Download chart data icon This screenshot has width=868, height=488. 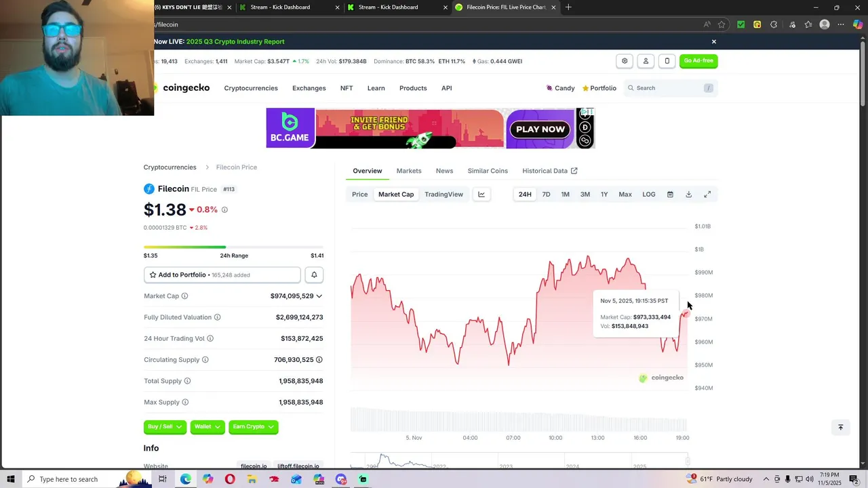point(688,195)
